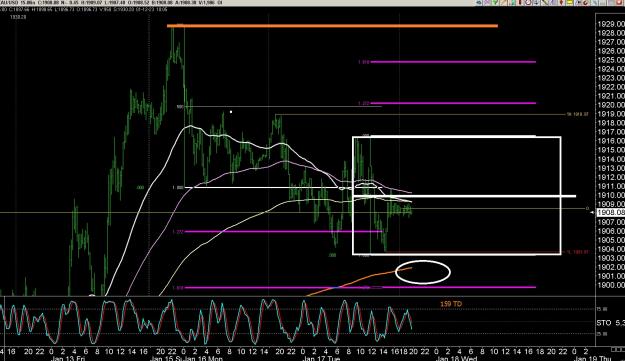
Task: Click the lower stochastic threshold level label
Action: [601, 334]
